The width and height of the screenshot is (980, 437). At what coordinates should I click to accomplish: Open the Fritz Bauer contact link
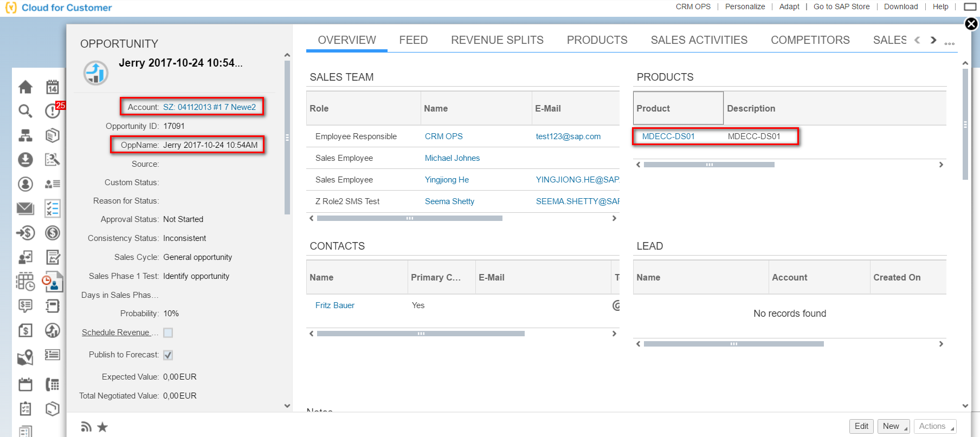pos(335,305)
